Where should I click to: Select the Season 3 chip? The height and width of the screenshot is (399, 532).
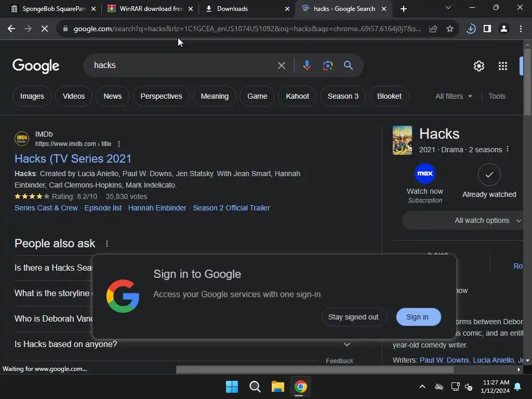pyautogui.click(x=343, y=96)
